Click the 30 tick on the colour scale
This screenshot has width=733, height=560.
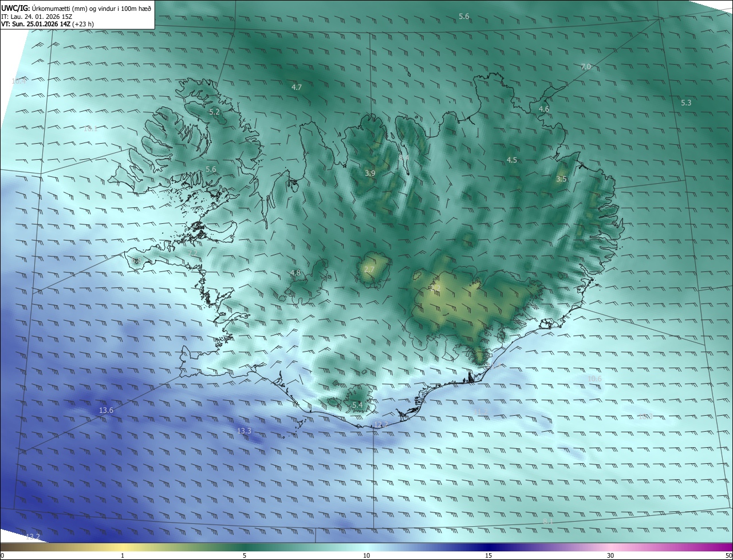point(610,555)
